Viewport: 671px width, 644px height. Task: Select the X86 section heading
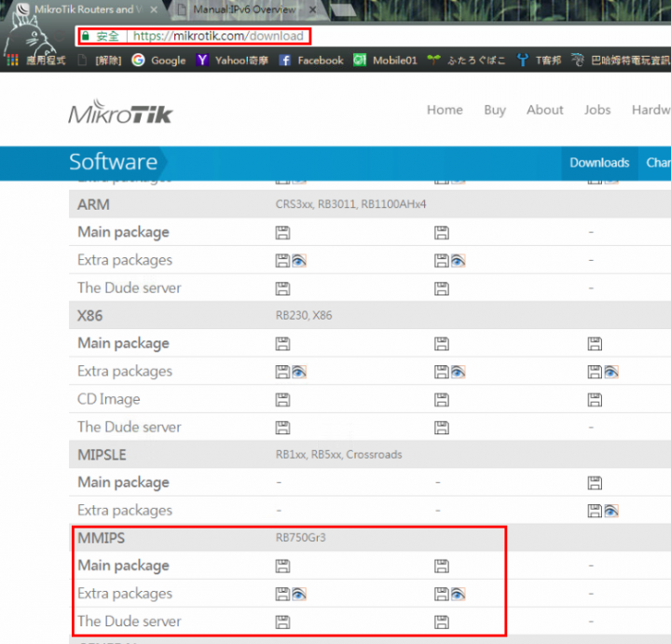pyautogui.click(x=89, y=316)
